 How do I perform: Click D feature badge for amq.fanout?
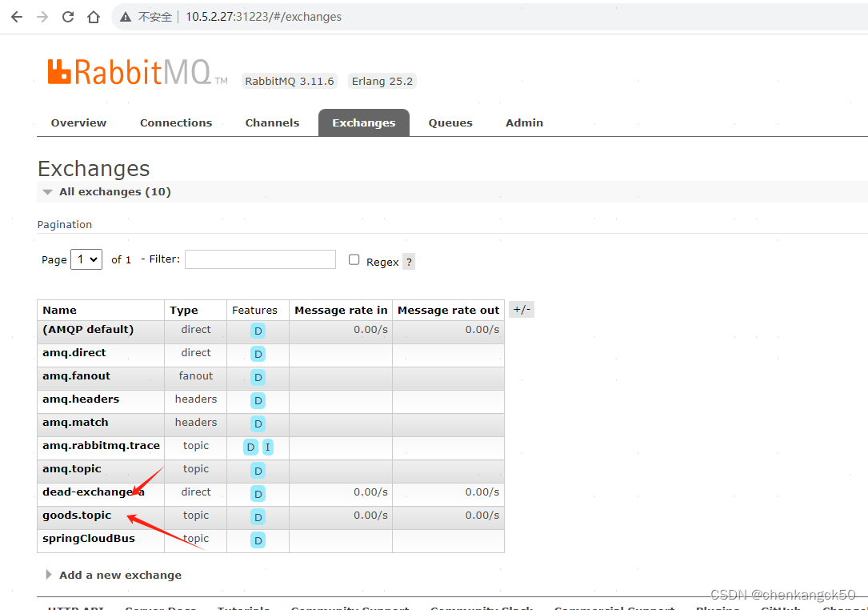[258, 377]
